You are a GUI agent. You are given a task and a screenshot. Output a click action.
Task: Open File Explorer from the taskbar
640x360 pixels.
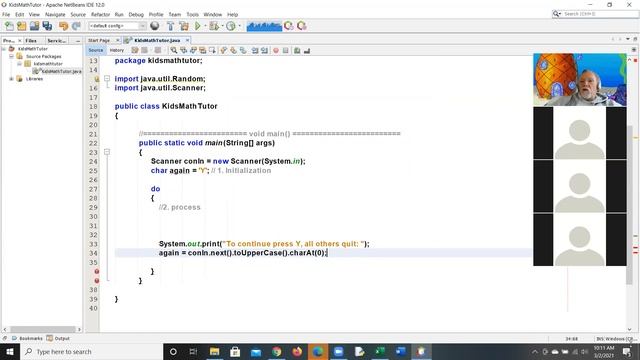pos(214,351)
